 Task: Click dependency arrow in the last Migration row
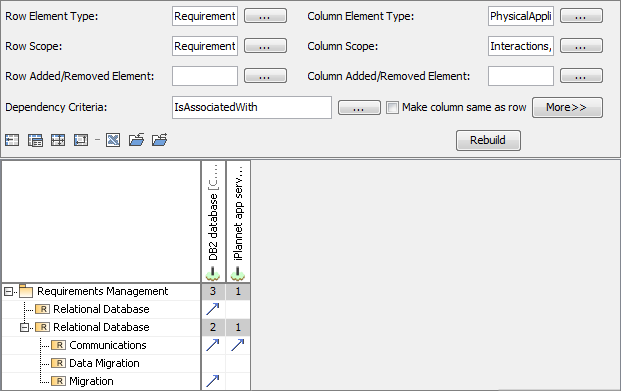tap(213, 381)
